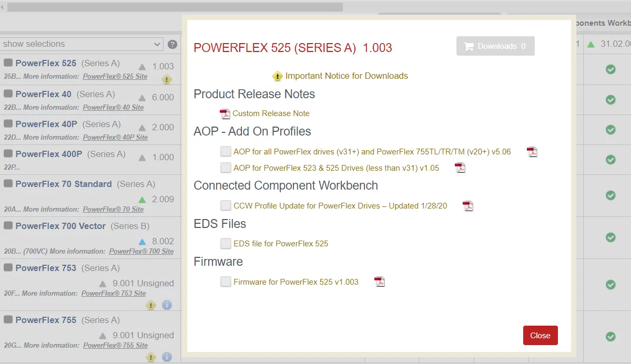Open PowerFlex® 753 Site link
Screen dimensions: 631x364
click(x=114, y=294)
